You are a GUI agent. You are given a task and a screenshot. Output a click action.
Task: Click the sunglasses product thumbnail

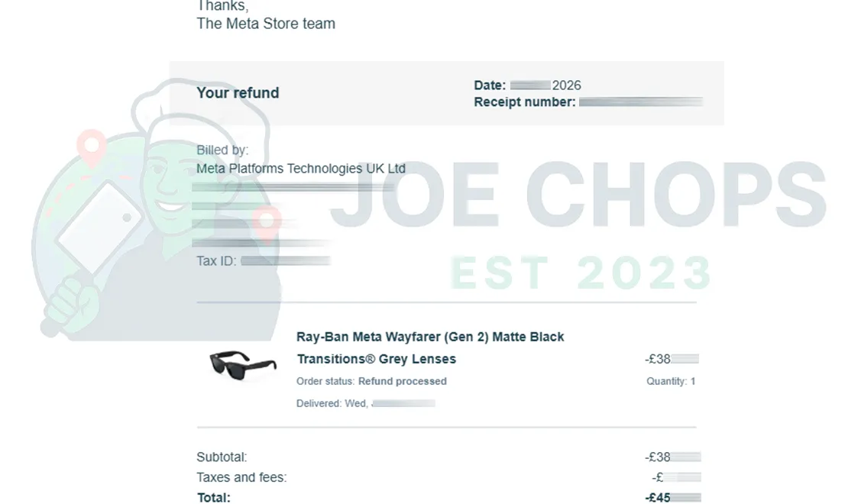(x=243, y=365)
